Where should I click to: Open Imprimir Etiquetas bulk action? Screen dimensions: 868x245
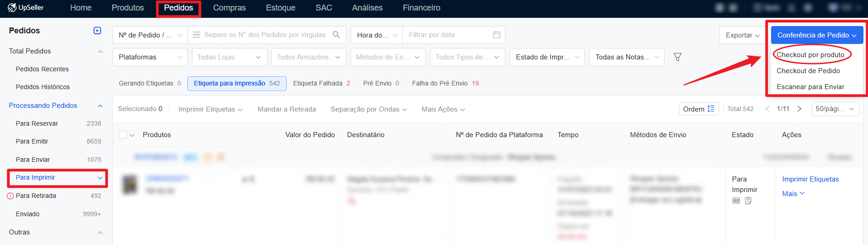coord(210,109)
